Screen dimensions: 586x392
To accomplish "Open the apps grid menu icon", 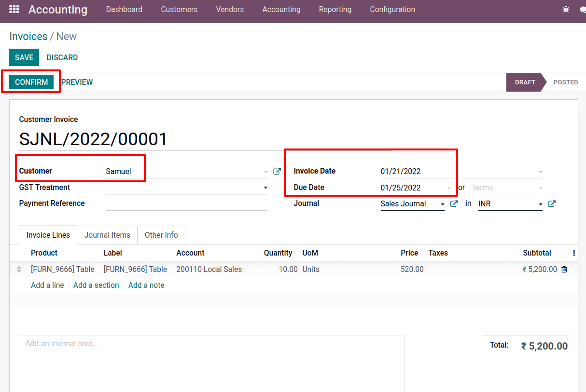I will click(14, 9).
